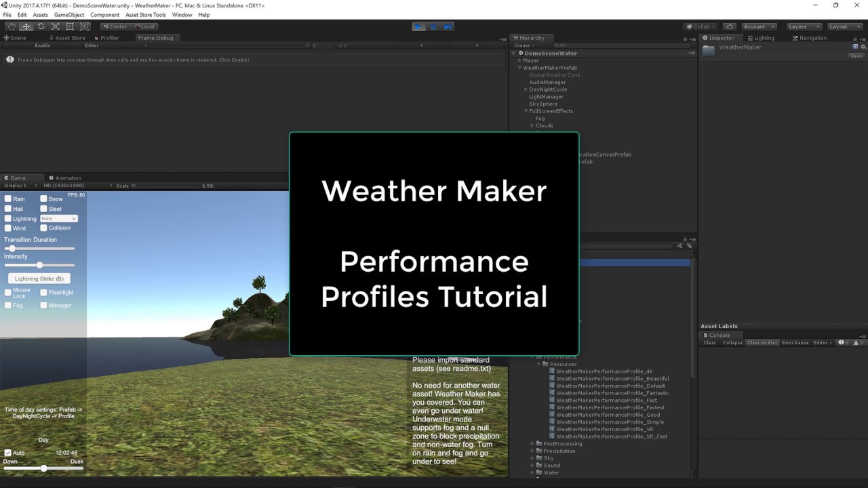Toggle the Collision checkbox
The image size is (868, 488).
click(x=43, y=228)
